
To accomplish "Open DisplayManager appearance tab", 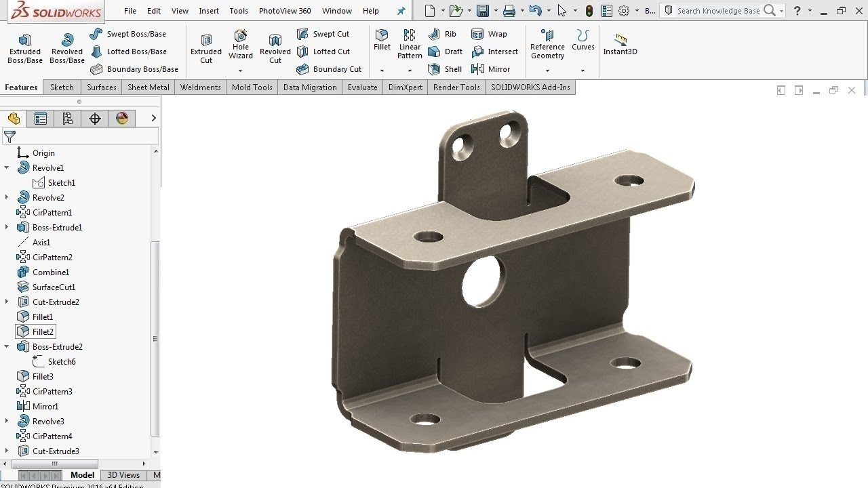I will (122, 119).
